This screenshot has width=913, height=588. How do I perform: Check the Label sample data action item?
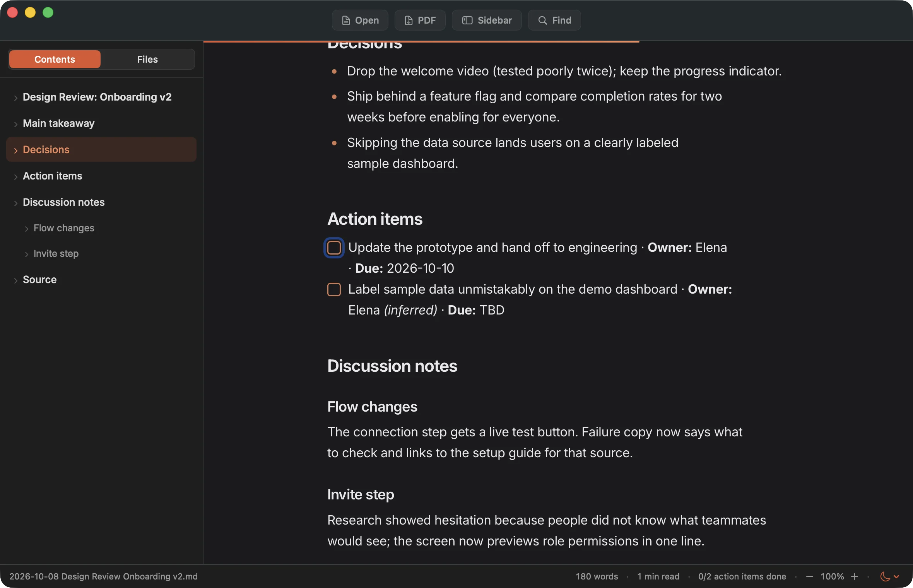point(334,289)
